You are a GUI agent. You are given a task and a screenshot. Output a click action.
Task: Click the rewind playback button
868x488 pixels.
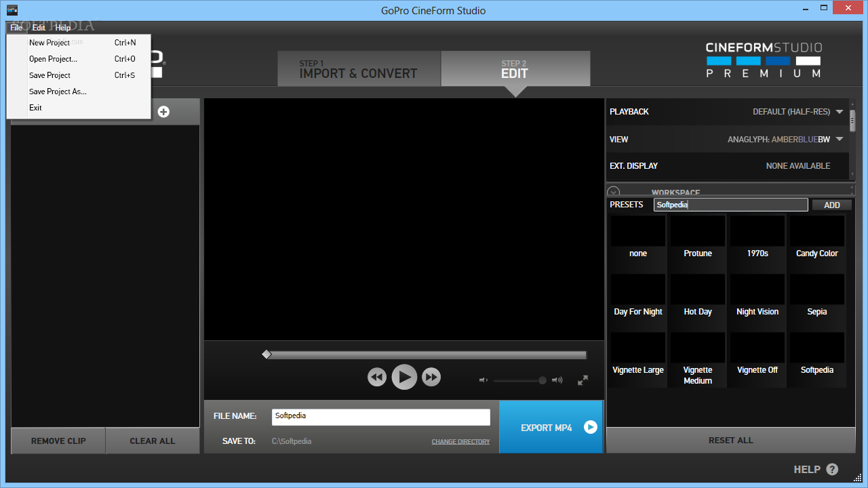click(x=377, y=377)
